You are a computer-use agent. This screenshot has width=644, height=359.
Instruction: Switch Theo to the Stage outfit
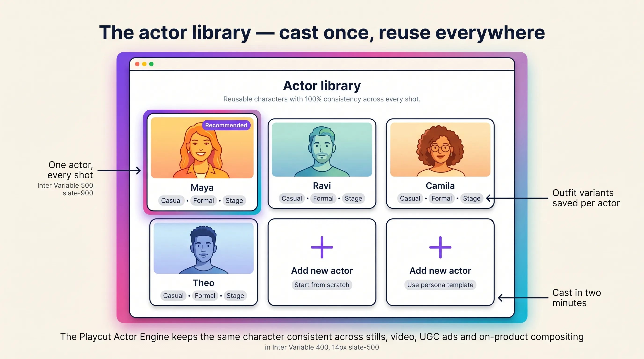coord(235,296)
